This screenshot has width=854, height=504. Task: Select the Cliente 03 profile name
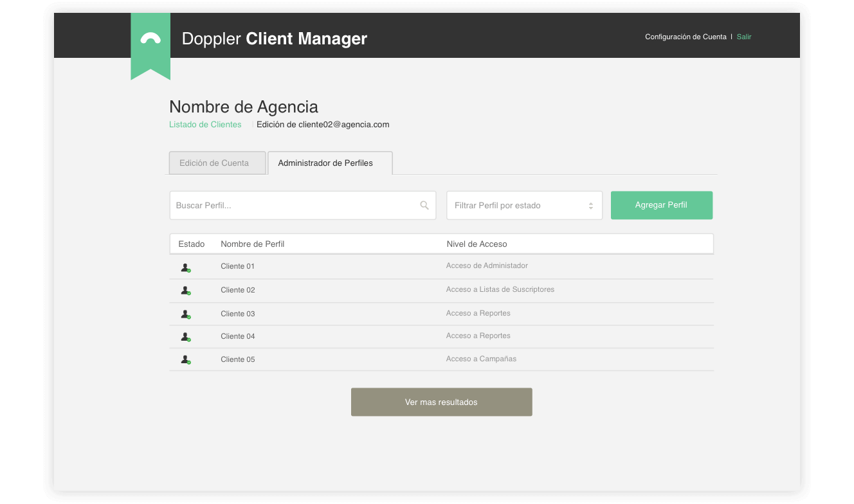(x=238, y=314)
